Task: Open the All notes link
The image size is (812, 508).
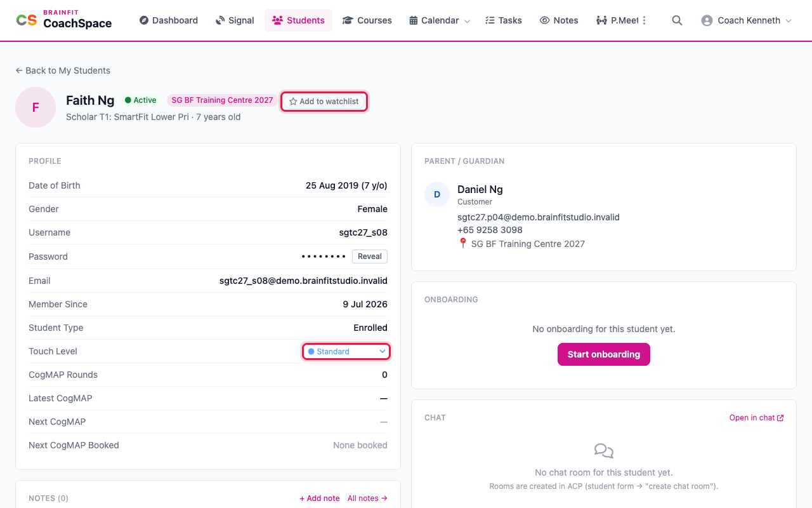Action: pyautogui.click(x=367, y=498)
